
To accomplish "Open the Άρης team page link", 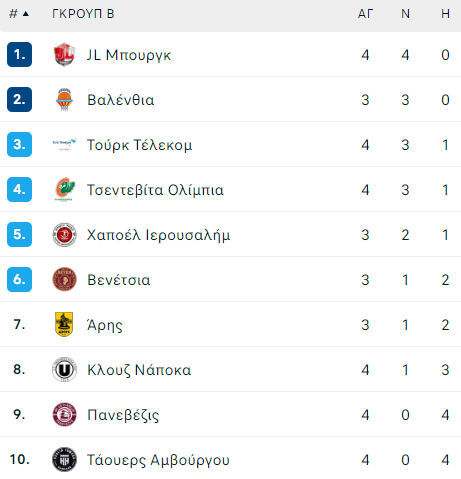I will click(105, 325).
